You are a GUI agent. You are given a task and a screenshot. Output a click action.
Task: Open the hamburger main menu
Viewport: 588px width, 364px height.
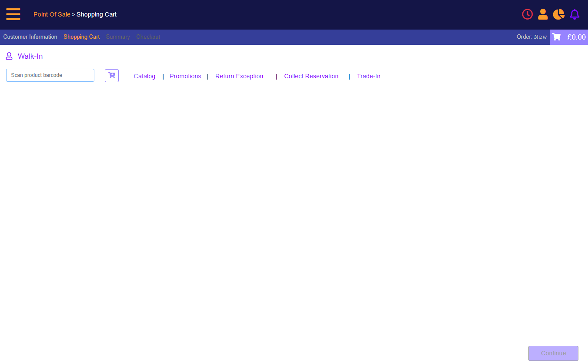[13, 14]
